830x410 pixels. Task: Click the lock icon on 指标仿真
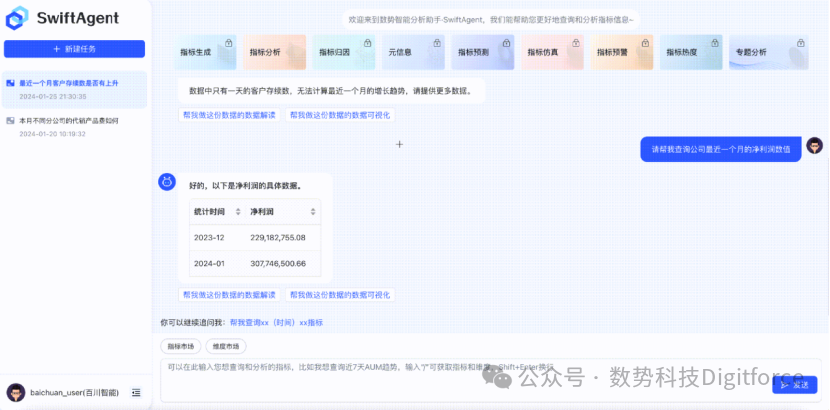(x=575, y=43)
